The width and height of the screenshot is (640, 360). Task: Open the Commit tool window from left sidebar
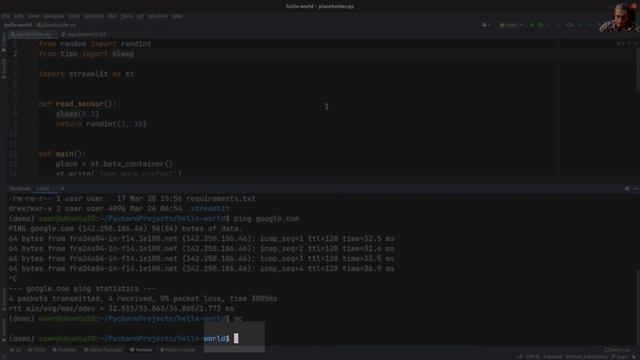[4, 68]
